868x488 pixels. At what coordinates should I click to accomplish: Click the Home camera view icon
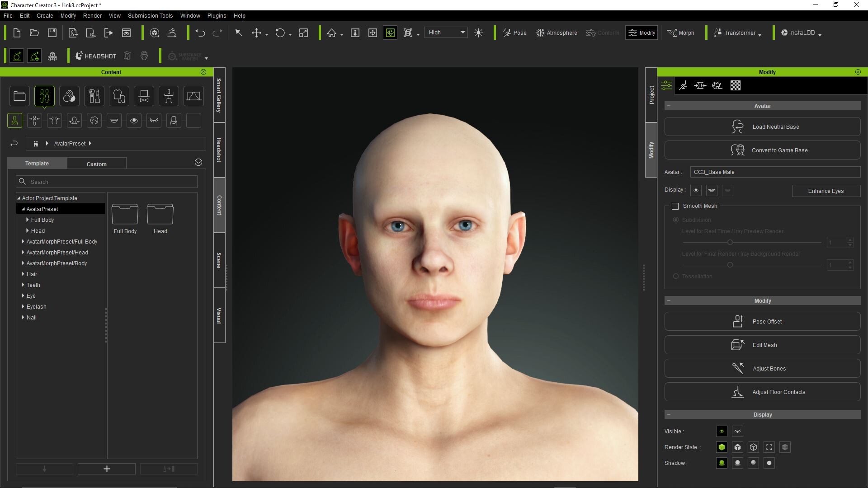pyautogui.click(x=332, y=33)
